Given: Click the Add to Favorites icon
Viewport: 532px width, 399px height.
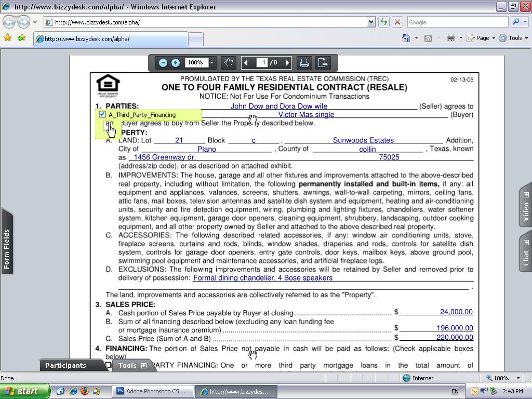Looking at the screenshot, I should coord(22,37).
